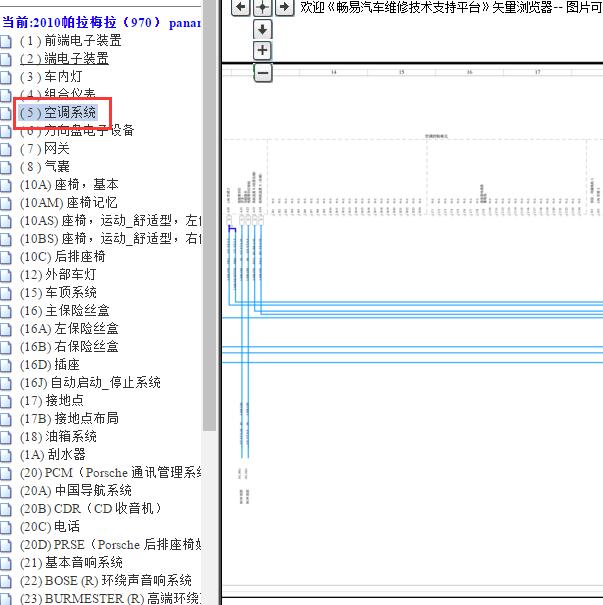The image size is (603, 605).
Task: Open (16J) 自动启动_停止系统 entry
Action: tap(90, 383)
